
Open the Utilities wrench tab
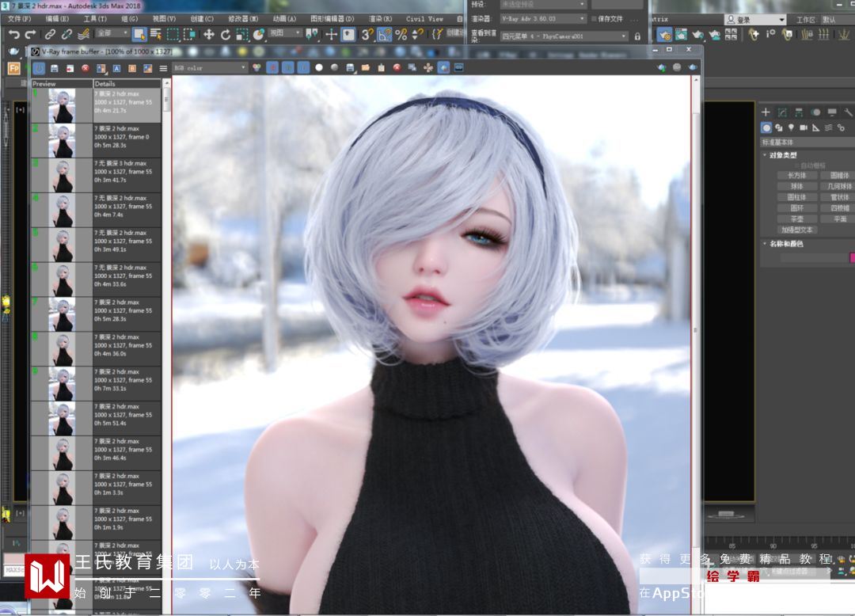pos(849,112)
